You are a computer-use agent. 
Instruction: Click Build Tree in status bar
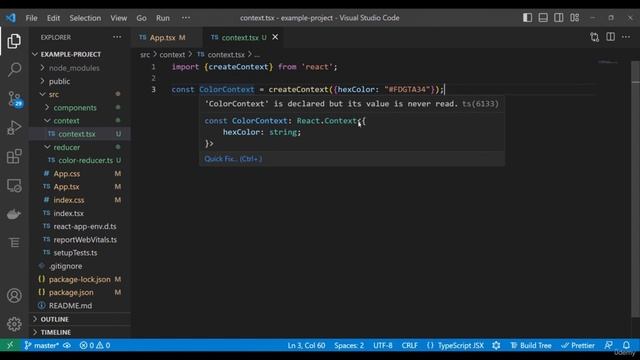tap(531, 345)
